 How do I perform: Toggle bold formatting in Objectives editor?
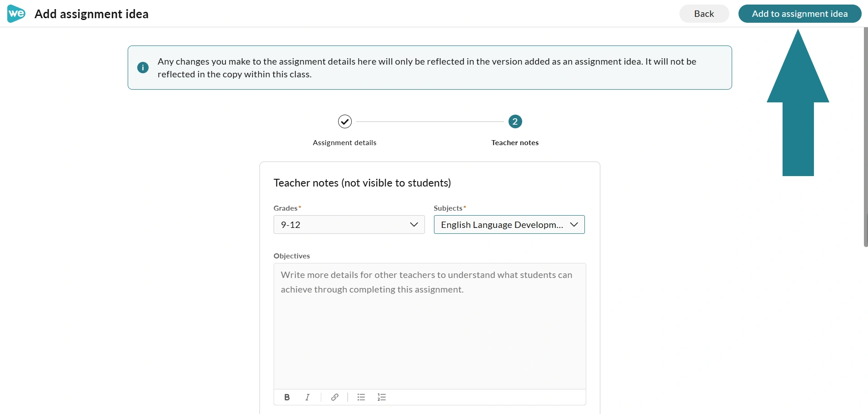pyautogui.click(x=287, y=397)
